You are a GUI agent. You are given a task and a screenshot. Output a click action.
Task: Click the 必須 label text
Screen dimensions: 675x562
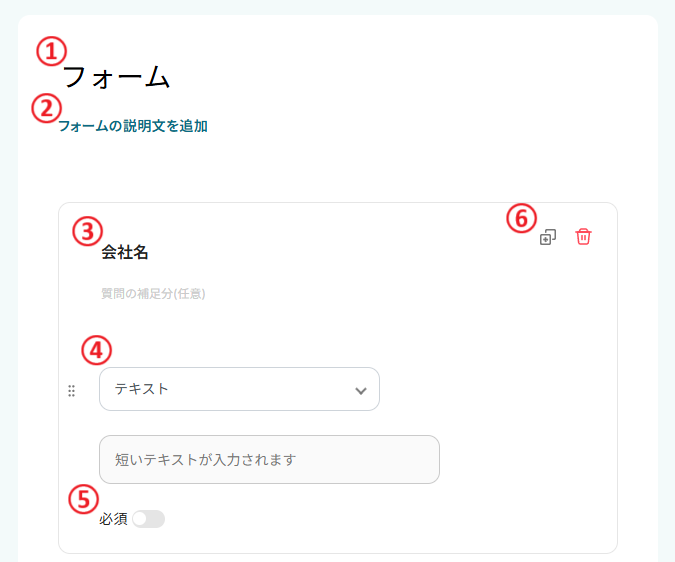click(113, 519)
